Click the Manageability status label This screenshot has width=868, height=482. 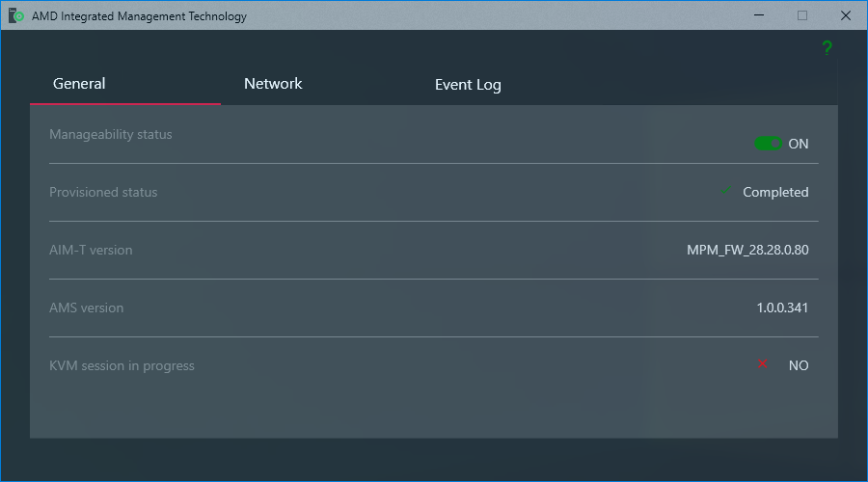(111, 134)
